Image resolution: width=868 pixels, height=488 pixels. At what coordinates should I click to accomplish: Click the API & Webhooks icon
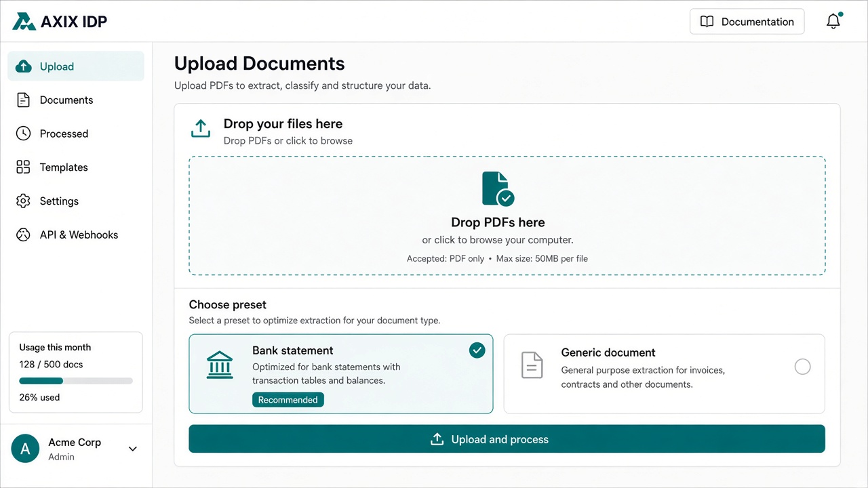point(23,235)
